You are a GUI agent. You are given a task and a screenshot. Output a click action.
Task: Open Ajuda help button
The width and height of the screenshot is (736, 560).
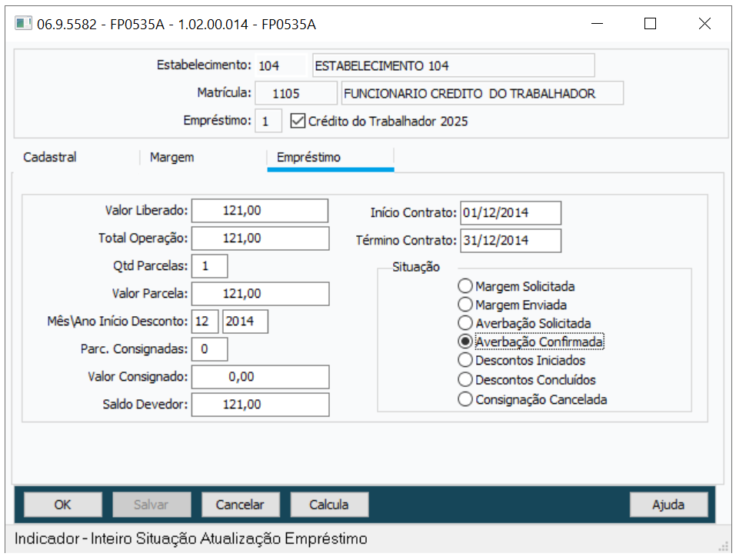[x=668, y=505]
